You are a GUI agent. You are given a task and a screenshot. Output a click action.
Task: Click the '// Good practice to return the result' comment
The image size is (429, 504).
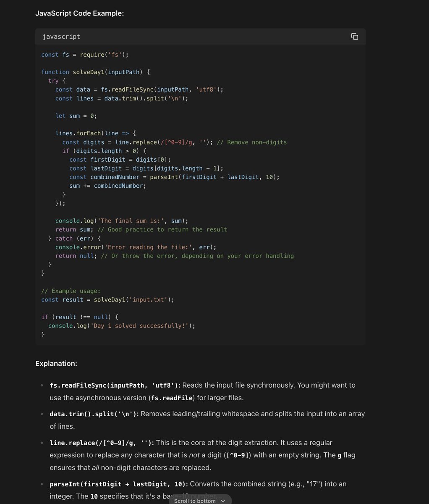click(x=162, y=229)
